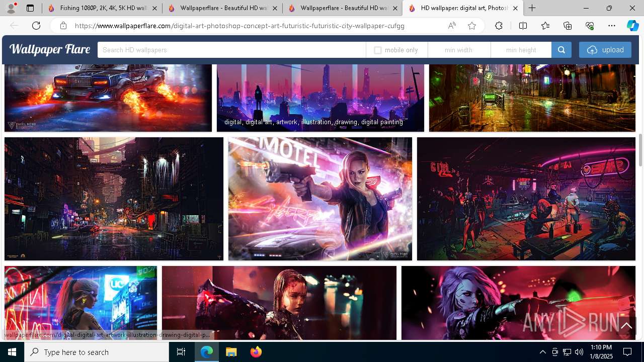Click the Windows taskbar search box

97,352
